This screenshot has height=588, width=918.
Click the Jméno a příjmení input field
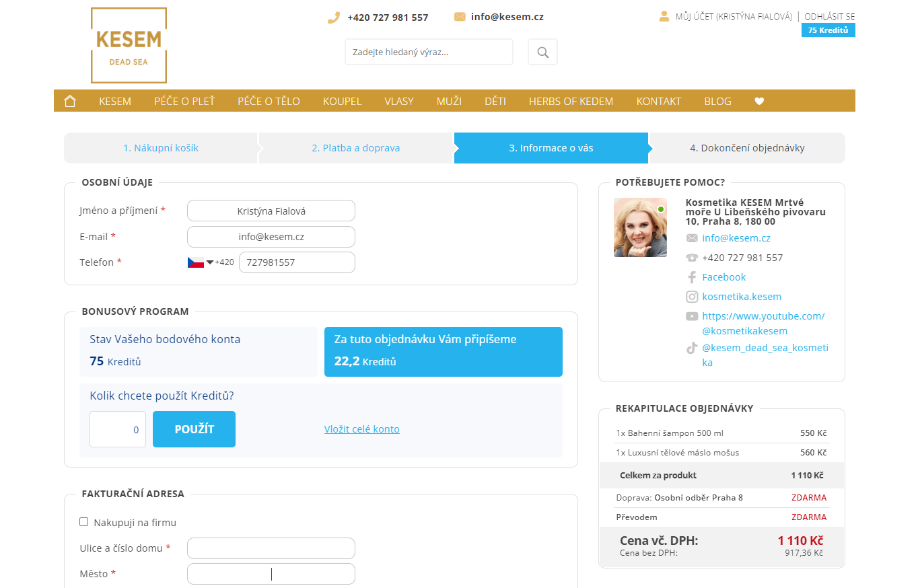click(x=271, y=211)
